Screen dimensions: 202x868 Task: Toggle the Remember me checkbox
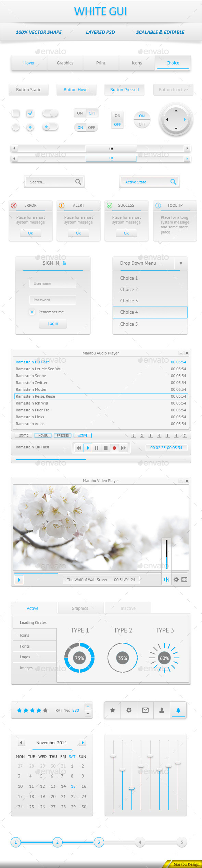coord(32,312)
